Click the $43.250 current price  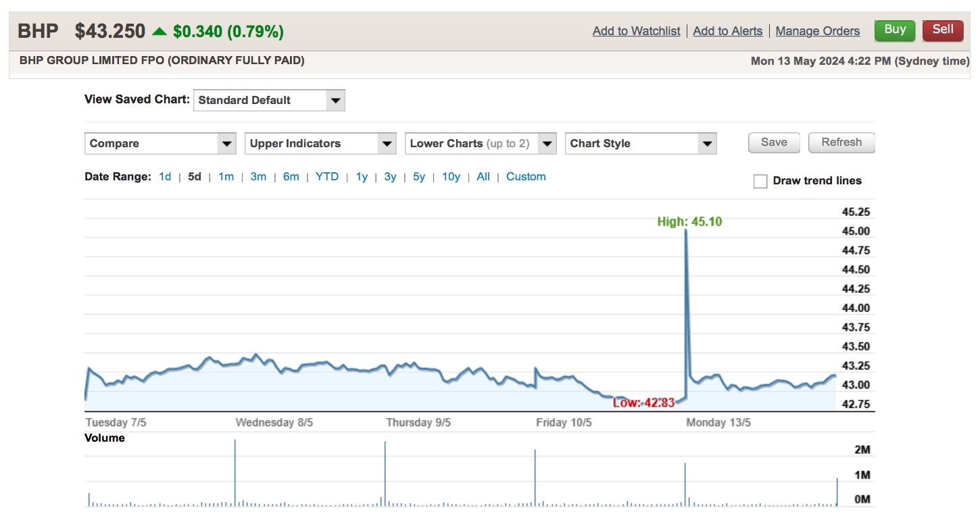[x=110, y=31]
